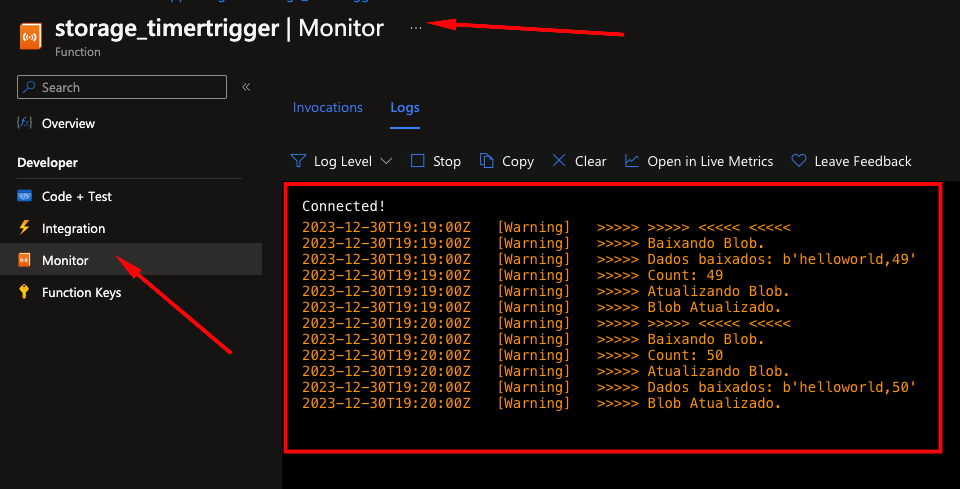Click the Leave Feedback heart icon

click(799, 161)
